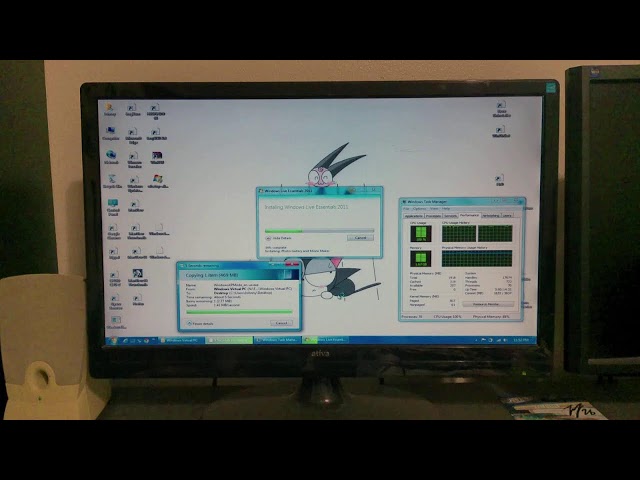Open the user folder icon at top-left of desktop
This screenshot has height=480, width=640.
click(109, 109)
